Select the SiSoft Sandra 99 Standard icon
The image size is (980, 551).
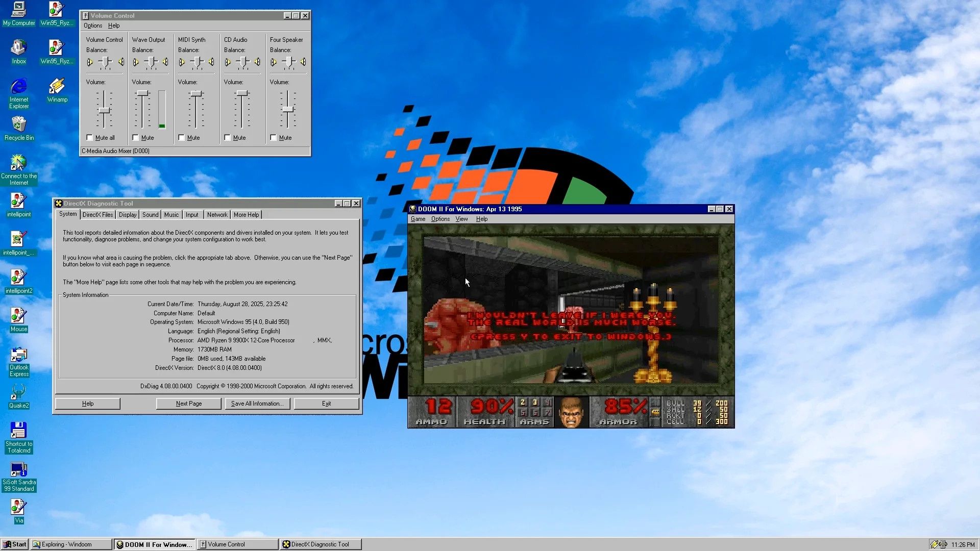(19, 476)
